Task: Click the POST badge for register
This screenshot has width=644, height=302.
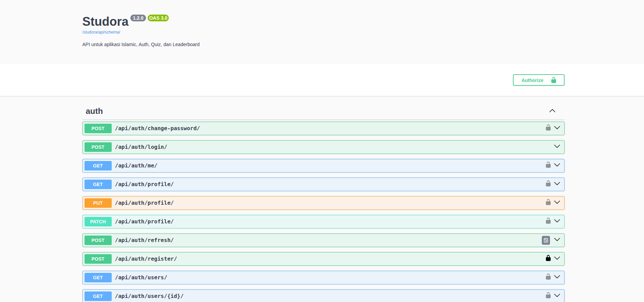Action: [98, 259]
